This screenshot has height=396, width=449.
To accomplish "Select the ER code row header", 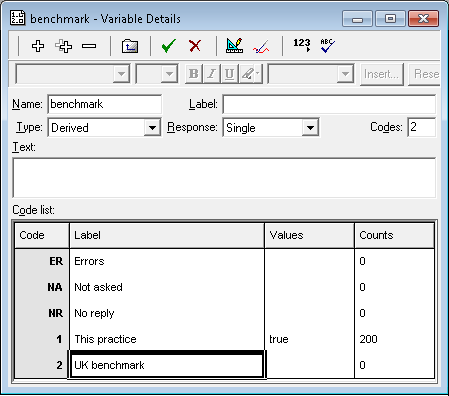I will (x=42, y=261).
